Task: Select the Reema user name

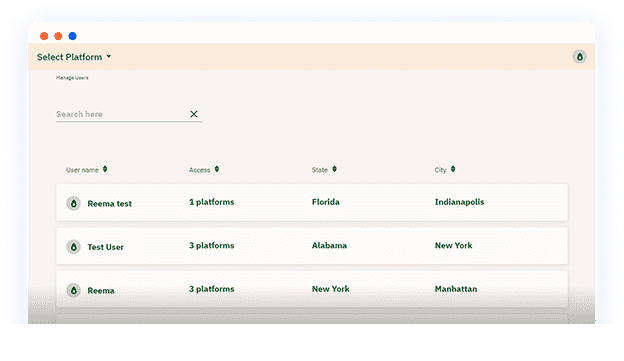Action: pyautogui.click(x=101, y=291)
